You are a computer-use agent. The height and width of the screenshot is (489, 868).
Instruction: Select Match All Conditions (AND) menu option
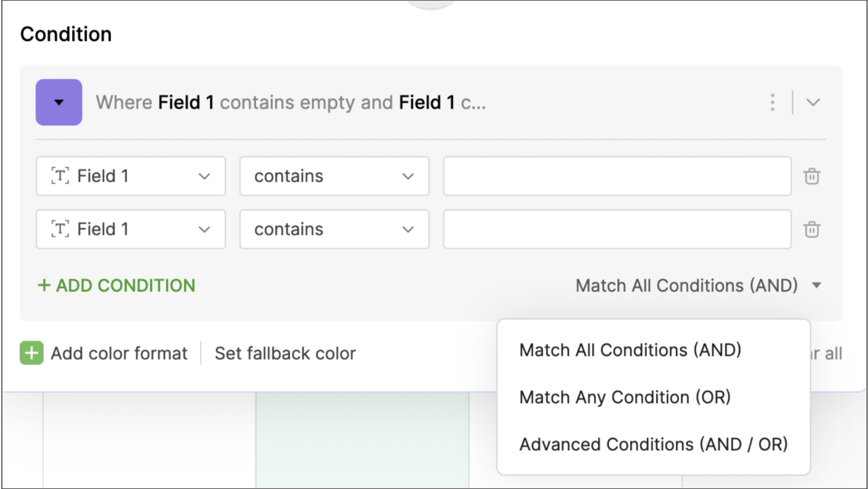pyautogui.click(x=630, y=350)
